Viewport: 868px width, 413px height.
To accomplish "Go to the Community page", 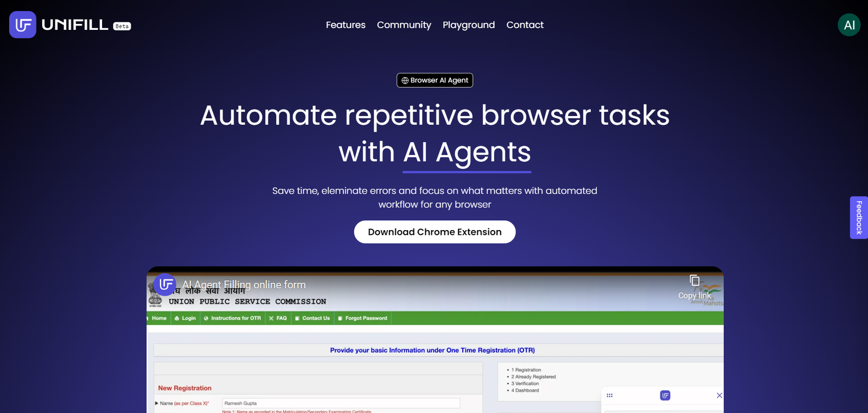I will [x=404, y=25].
